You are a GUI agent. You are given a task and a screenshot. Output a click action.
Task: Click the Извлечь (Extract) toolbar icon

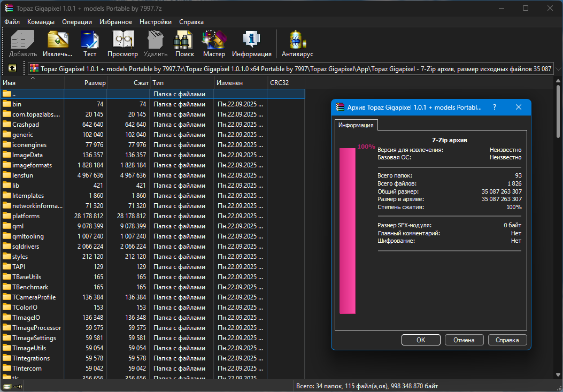[x=58, y=43]
